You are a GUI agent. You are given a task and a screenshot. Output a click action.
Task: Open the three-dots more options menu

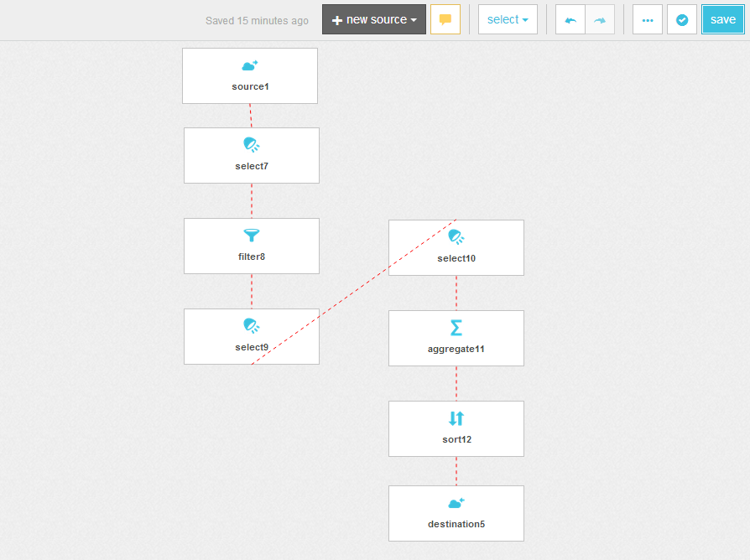tap(648, 19)
